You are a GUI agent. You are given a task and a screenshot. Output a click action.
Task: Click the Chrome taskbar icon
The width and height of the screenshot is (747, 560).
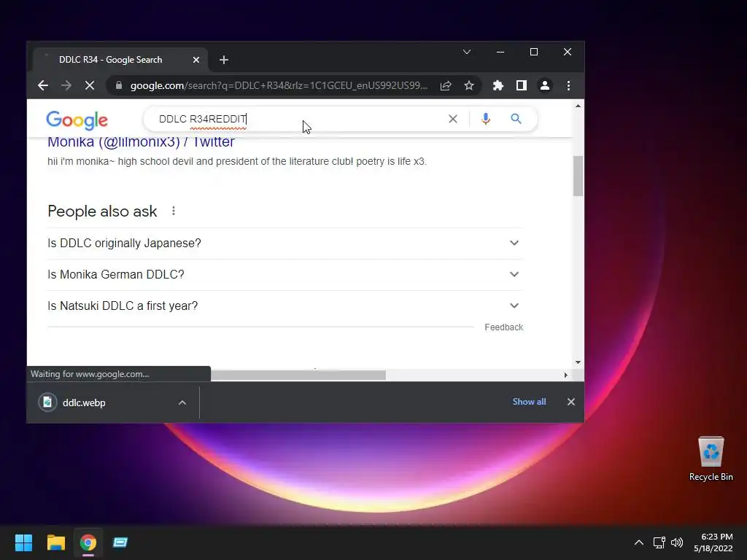(88, 542)
